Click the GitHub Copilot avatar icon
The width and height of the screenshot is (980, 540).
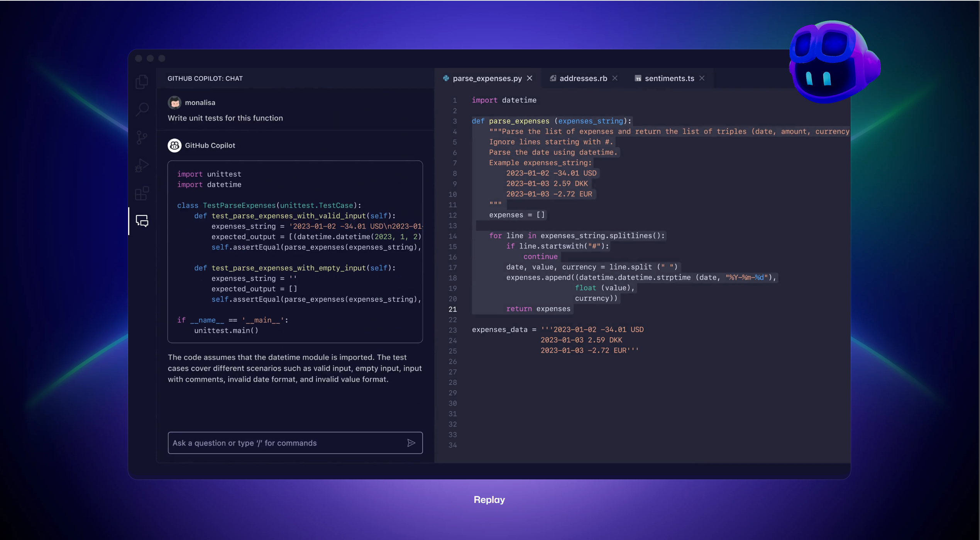[x=174, y=146]
